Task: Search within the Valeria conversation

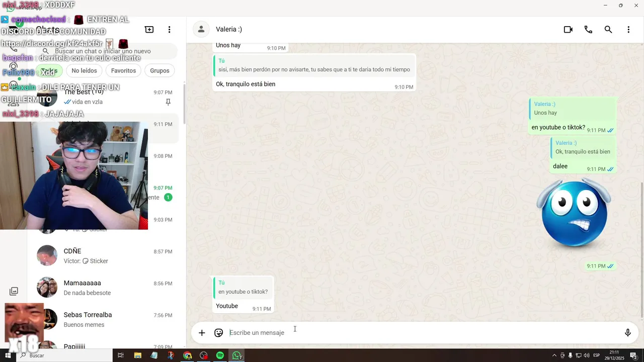Action: [608, 30]
